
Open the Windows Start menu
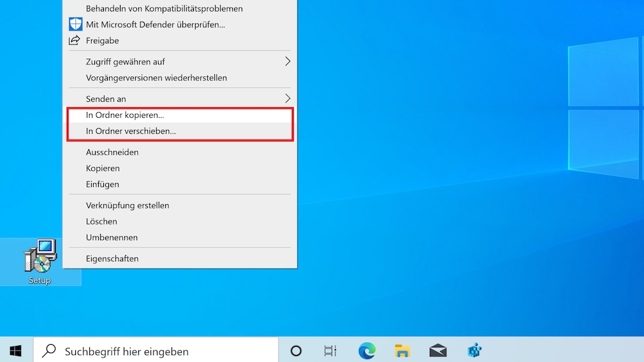[x=16, y=351]
